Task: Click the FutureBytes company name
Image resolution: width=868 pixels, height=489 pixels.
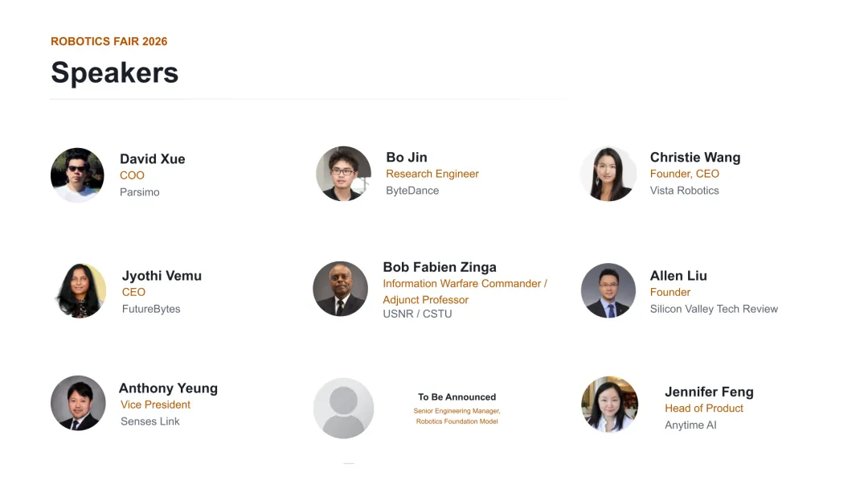Action: 151,309
